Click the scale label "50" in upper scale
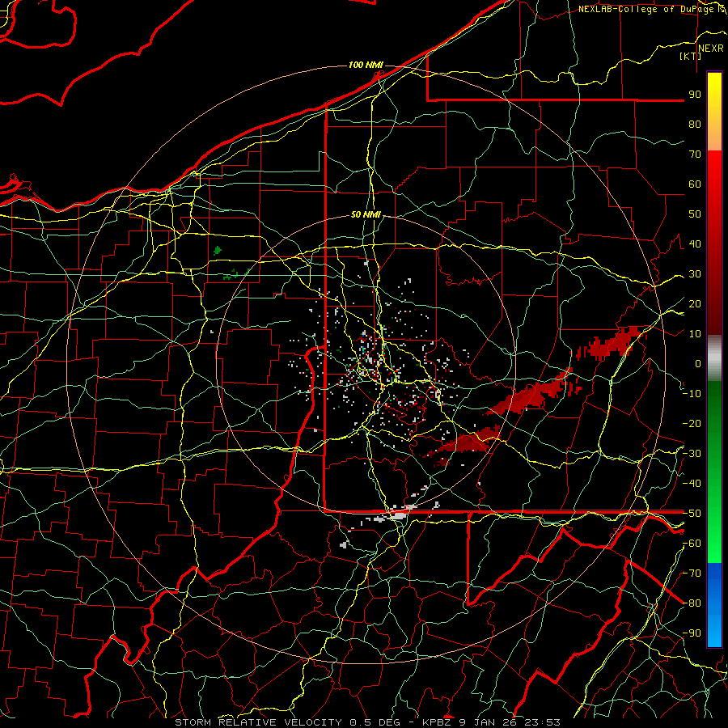 (x=695, y=214)
